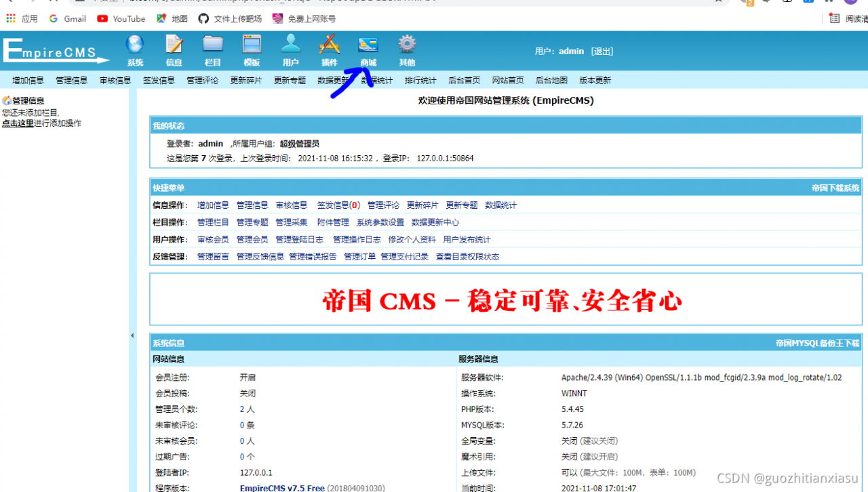Open the 商城 (Shop) card icon

(368, 51)
